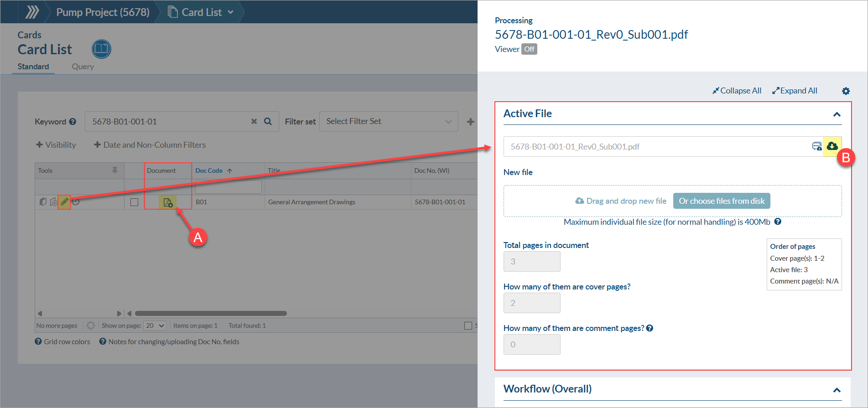Viewport: 868px width, 408px height.
Task: Run the keyword search with magnifier icon
Action: [268, 121]
